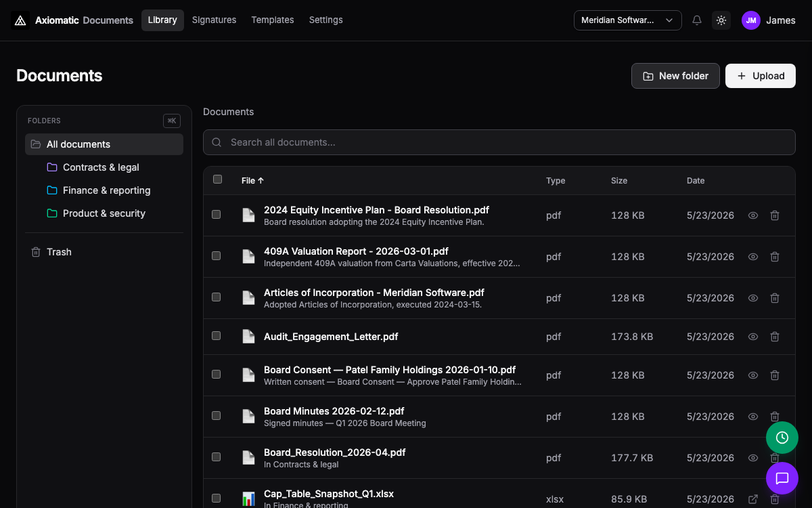Delete Articles of Incorporation via trash icon
The width and height of the screenshot is (812, 508).
pyautogui.click(x=775, y=298)
